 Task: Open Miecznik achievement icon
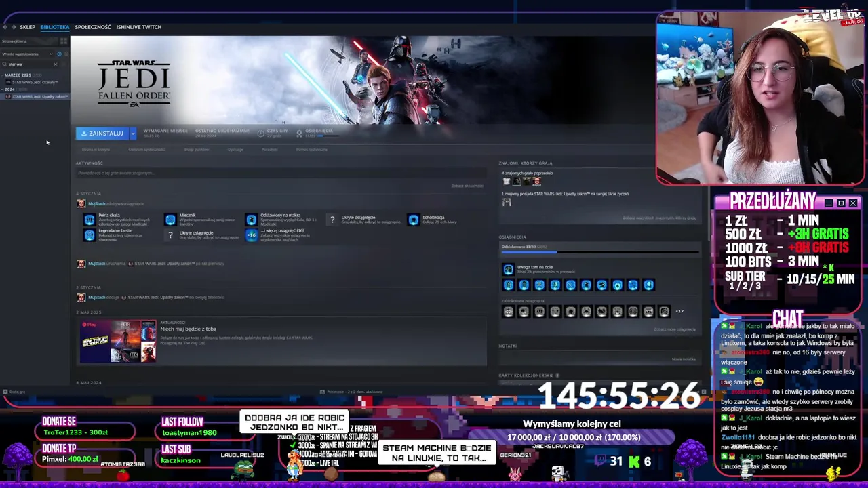(x=170, y=220)
